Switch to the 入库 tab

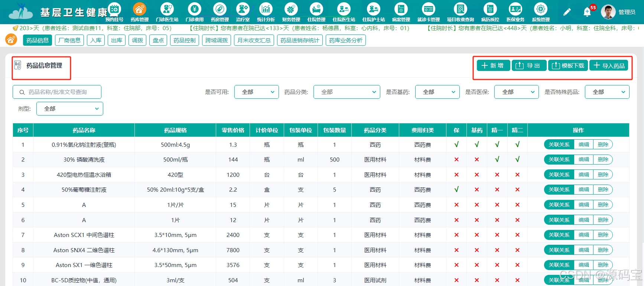pos(96,40)
